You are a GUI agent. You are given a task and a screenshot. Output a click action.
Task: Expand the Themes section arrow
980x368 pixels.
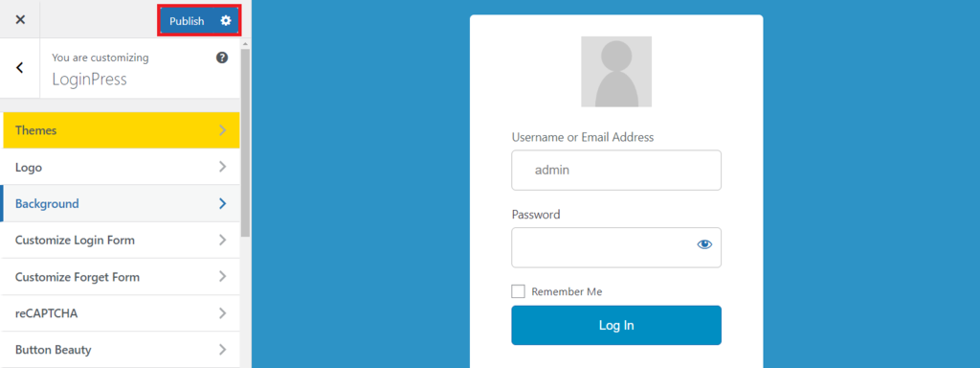[223, 130]
